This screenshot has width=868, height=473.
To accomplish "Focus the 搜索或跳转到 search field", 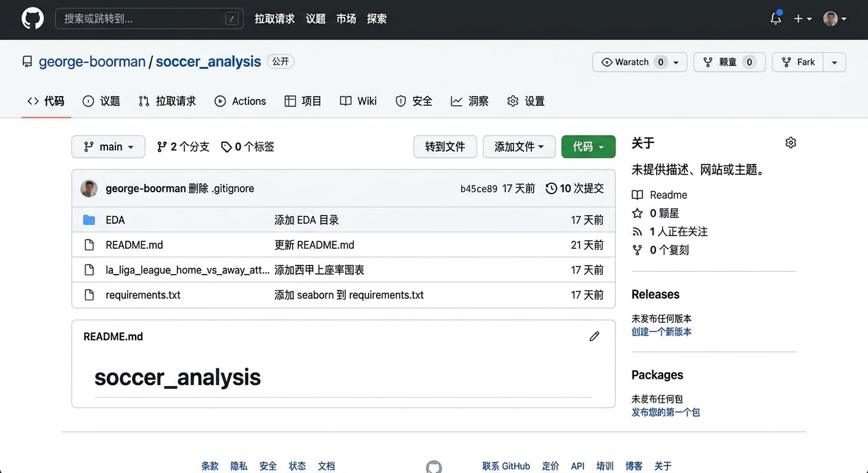I will click(x=149, y=19).
